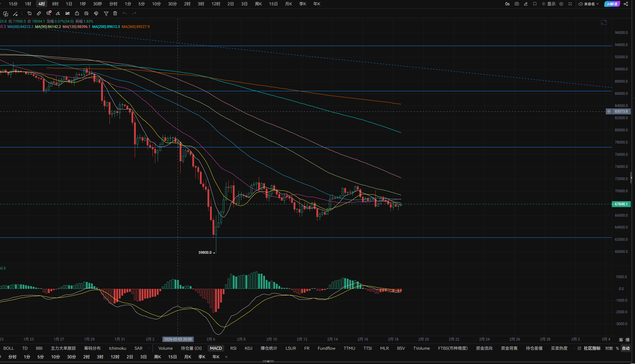Open the filter funnel tool

106,13
